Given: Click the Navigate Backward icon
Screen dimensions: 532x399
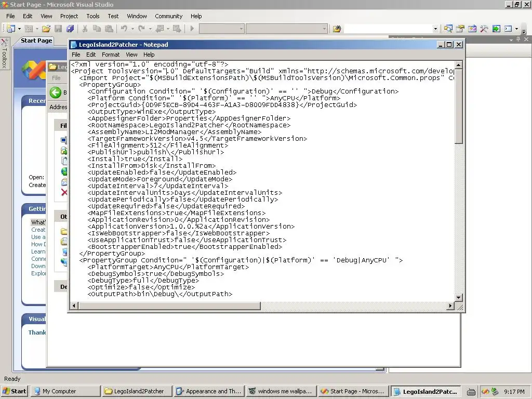Looking at the screenshot, I should click(x=159, y=29).
